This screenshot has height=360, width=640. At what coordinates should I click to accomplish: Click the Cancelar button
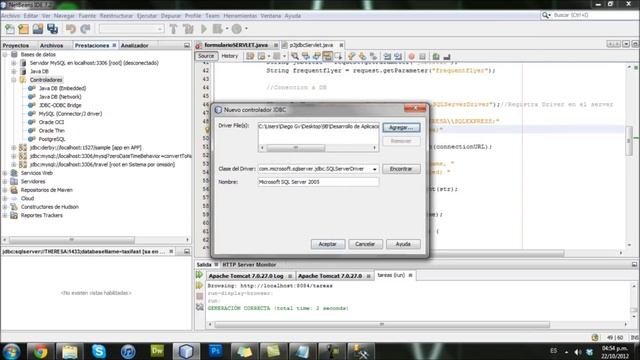pos(365,244)
